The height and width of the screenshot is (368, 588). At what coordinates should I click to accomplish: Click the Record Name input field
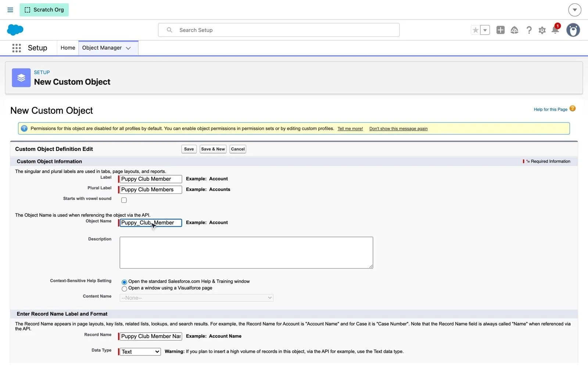[x=151, y=337]
